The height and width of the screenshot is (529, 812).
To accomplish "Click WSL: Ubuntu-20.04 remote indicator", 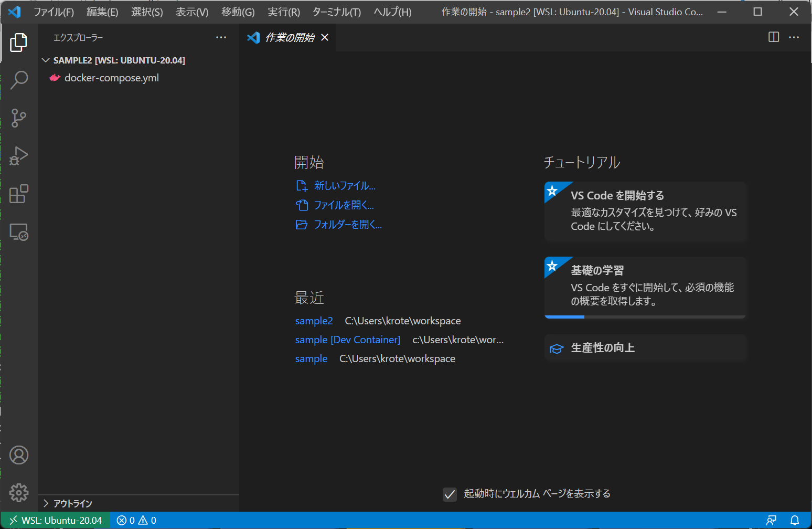I will click(x=56, y=520).
